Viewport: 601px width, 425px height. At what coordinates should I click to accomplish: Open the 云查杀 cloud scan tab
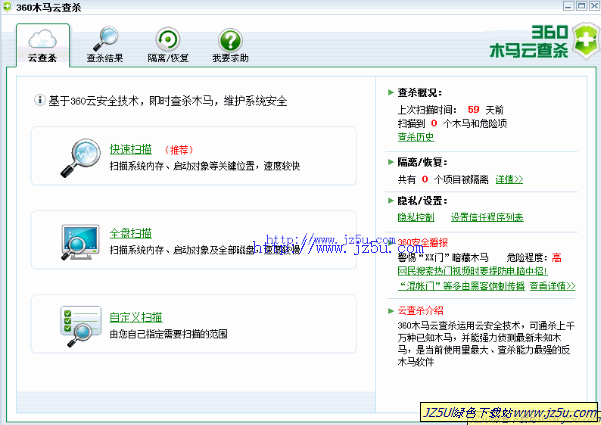[43, 45]
